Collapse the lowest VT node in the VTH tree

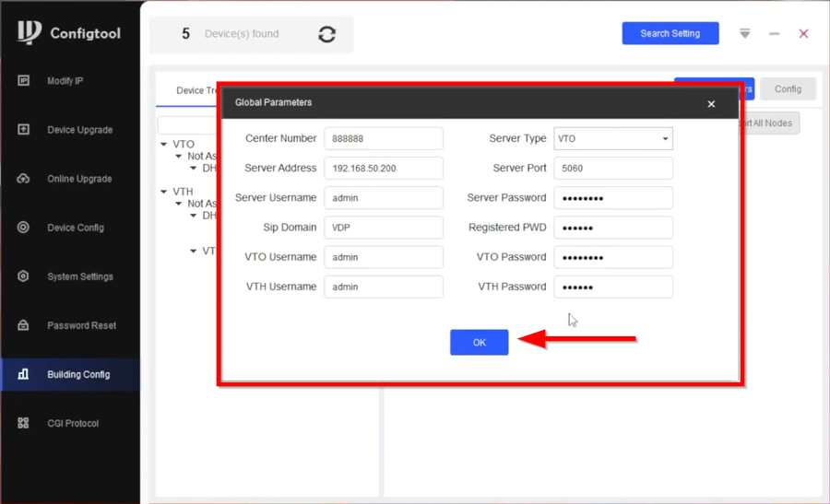point(194,251)
